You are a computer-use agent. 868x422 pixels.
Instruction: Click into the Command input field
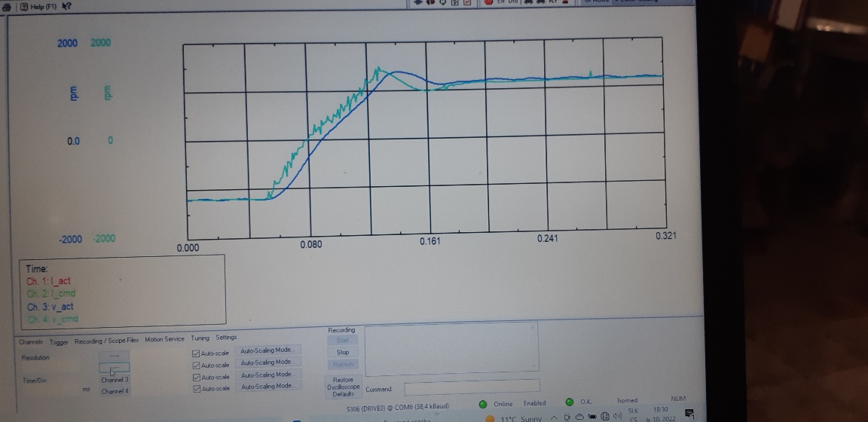[472, 389]
